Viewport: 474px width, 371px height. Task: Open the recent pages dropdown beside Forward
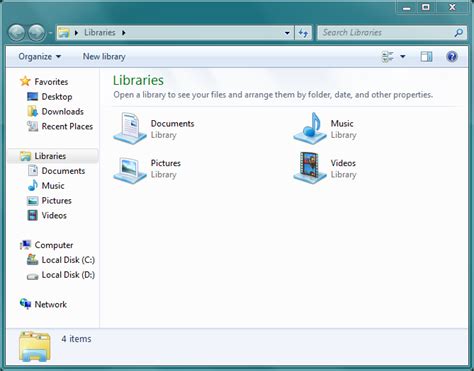pyautogui.click(x=50, y=33)
